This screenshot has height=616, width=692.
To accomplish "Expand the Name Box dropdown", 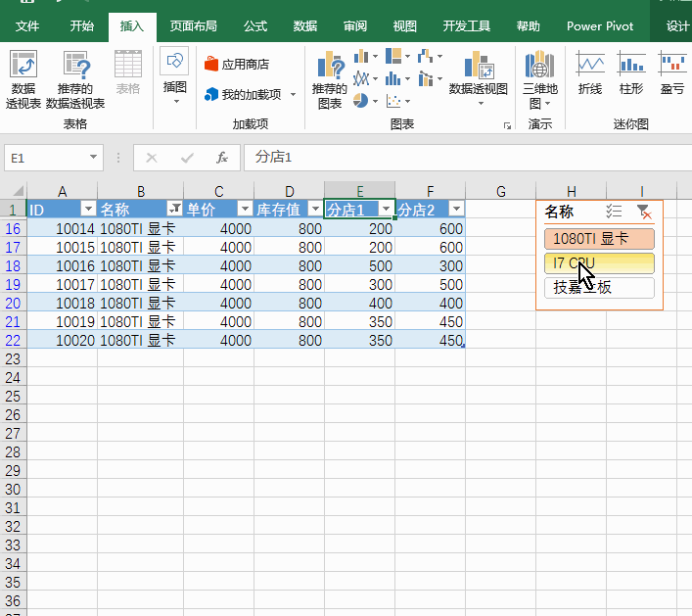I will pyautogui.click(x=93, y=157).
